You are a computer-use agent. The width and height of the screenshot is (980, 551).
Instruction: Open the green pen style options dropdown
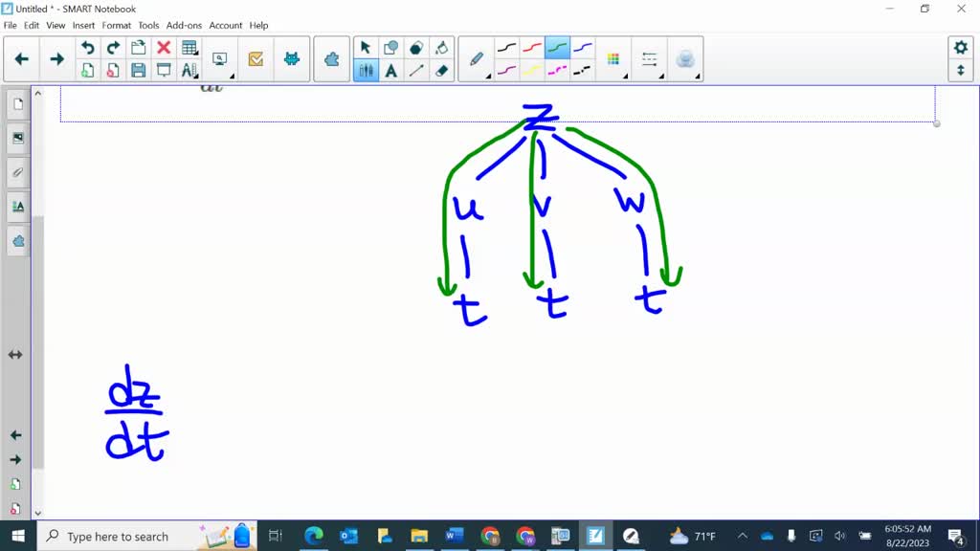558,46
